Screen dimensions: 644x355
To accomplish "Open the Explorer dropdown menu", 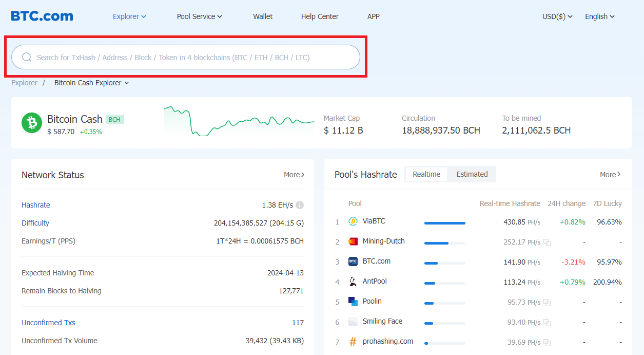I will pos(129,16).
